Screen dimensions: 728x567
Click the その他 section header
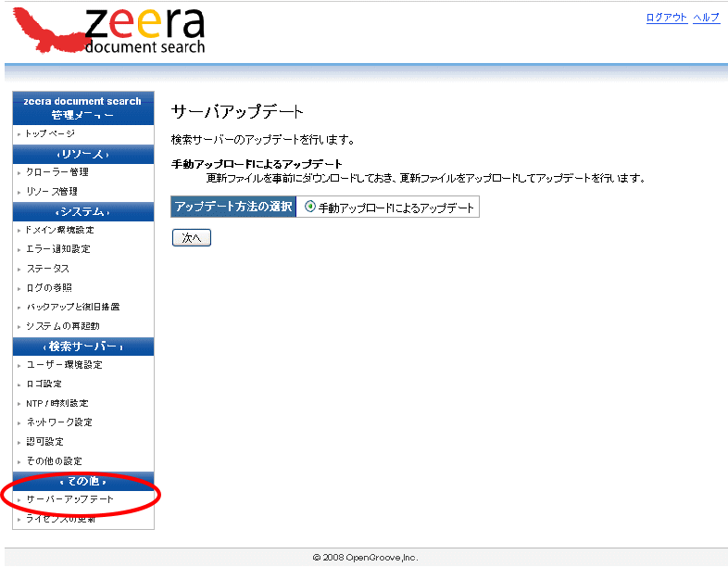[83, 482]
